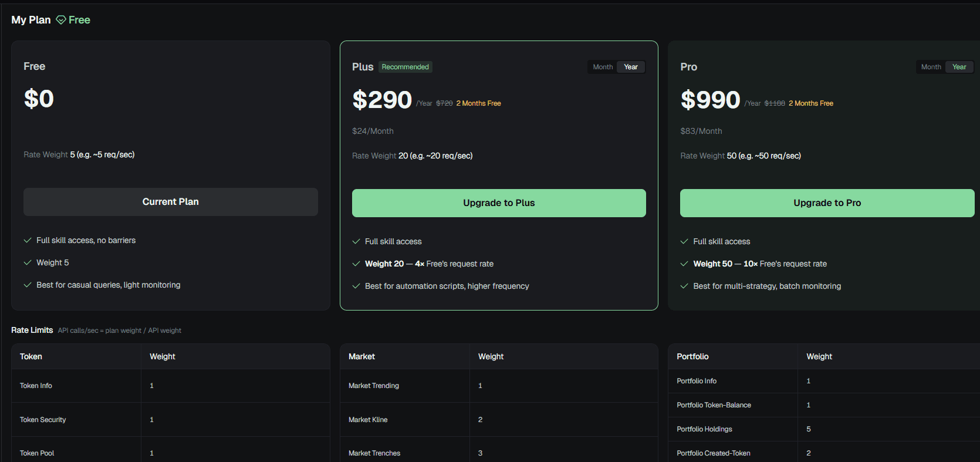980x462 pixels.
Task: Click '2 Months Free' on Pro plan
Action: (810, 103)
